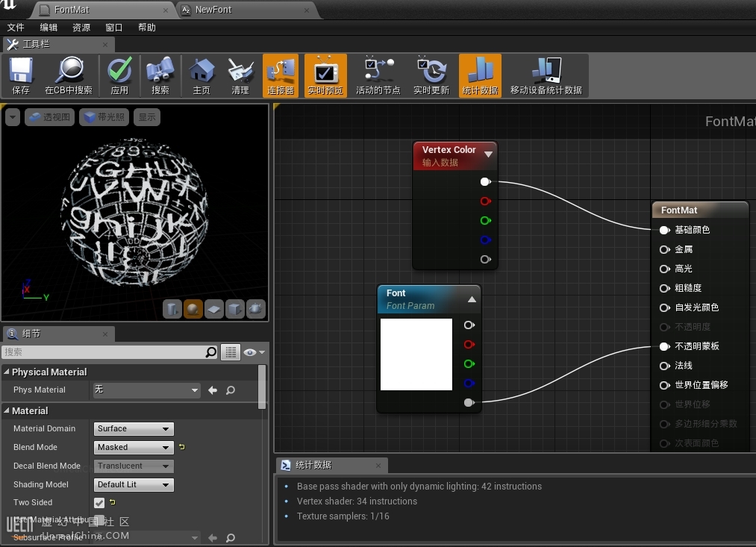Click the Vertex Color red channel pin
This screenshot has width=756, height=547.
[x=486, y=201]
